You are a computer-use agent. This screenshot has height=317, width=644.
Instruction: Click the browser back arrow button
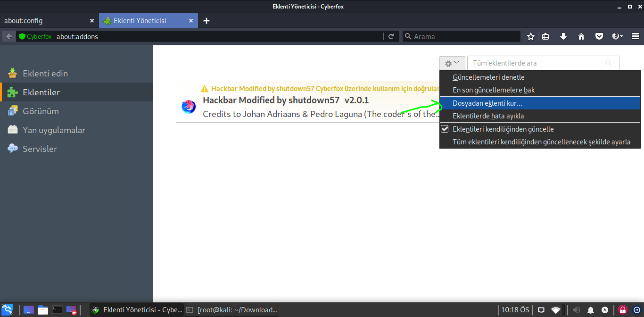pos(9,36)
